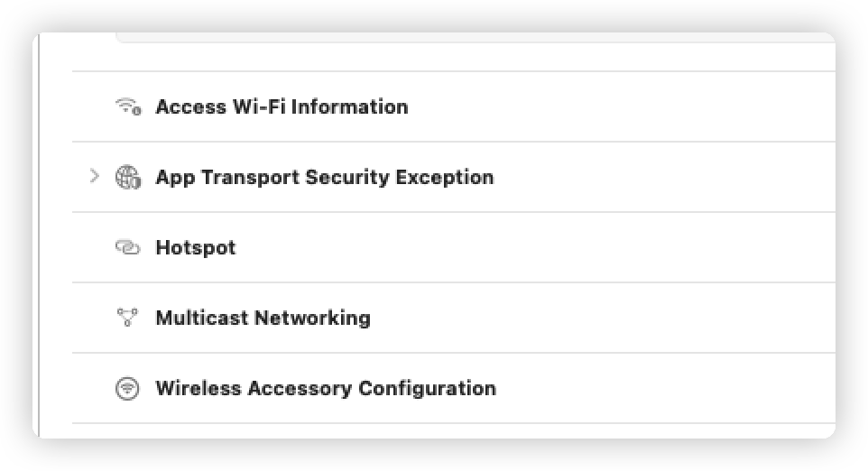The height and width of the screenshot is (471, 868).
Task: Click the globe shield App Transport Security icon
Action: (x=128, y=177)
